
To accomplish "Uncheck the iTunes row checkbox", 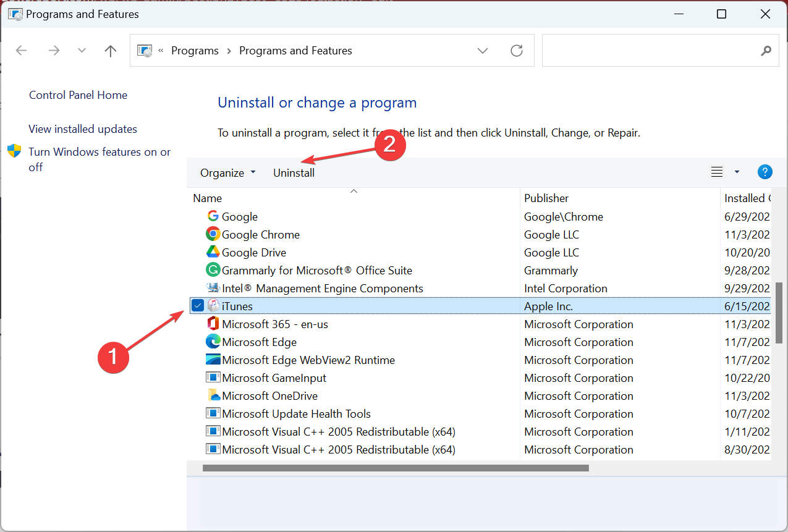I will coord(198,305).
